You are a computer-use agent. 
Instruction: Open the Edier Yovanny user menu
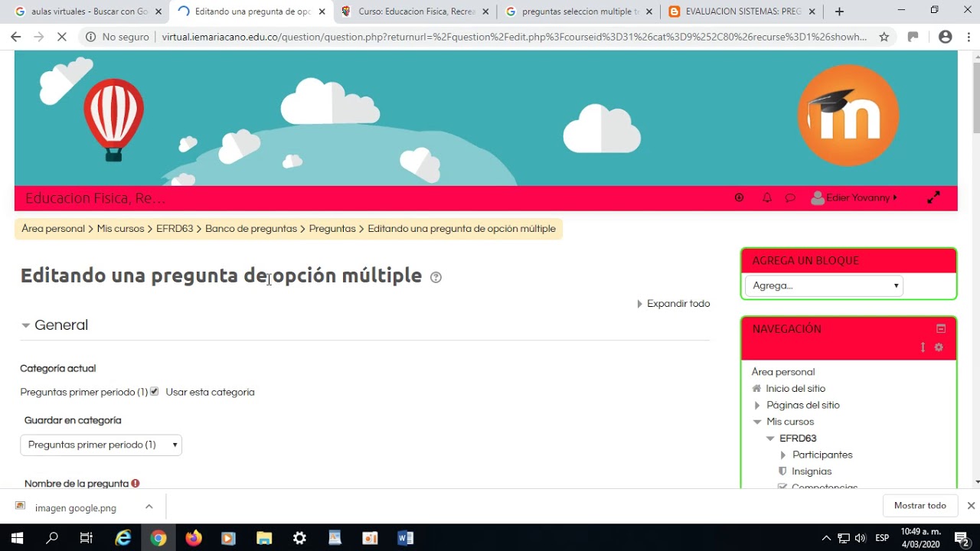(x=855, y=198)
